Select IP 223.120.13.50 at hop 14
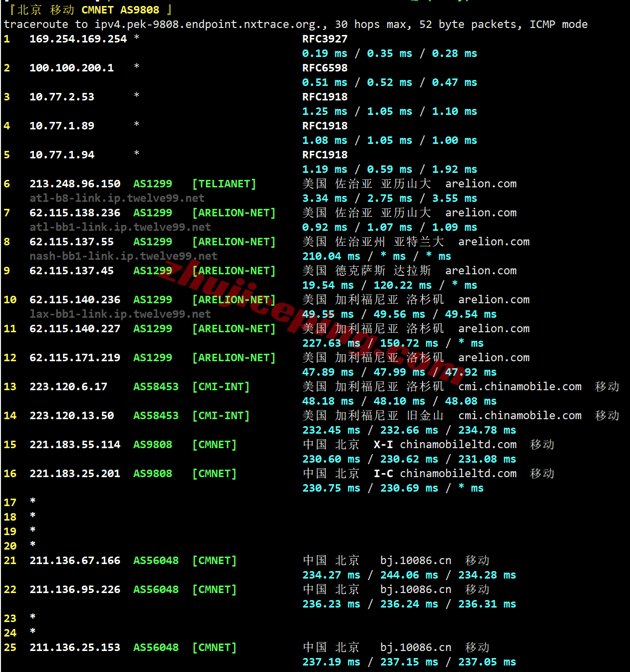 click(71, 416)
